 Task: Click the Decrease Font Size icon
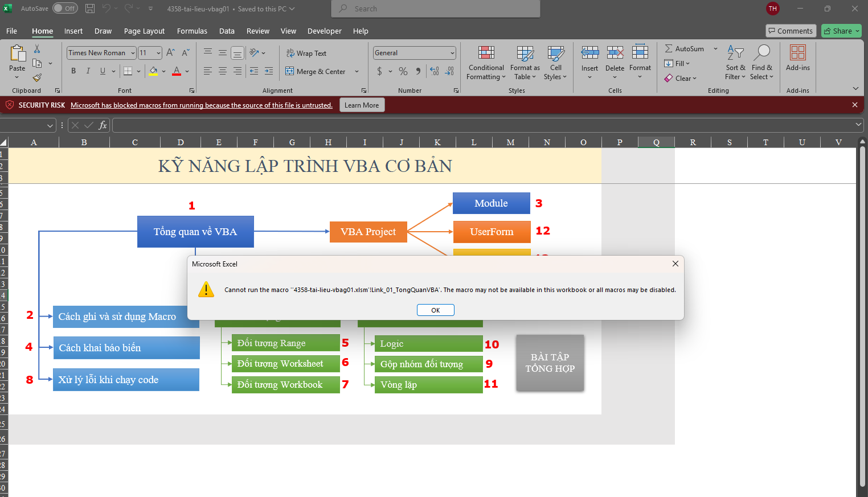(x=185, y=53)
